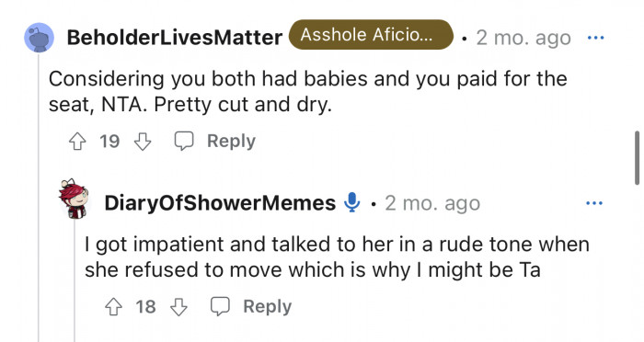Click the blue microphone OP icon

(352, 202)
